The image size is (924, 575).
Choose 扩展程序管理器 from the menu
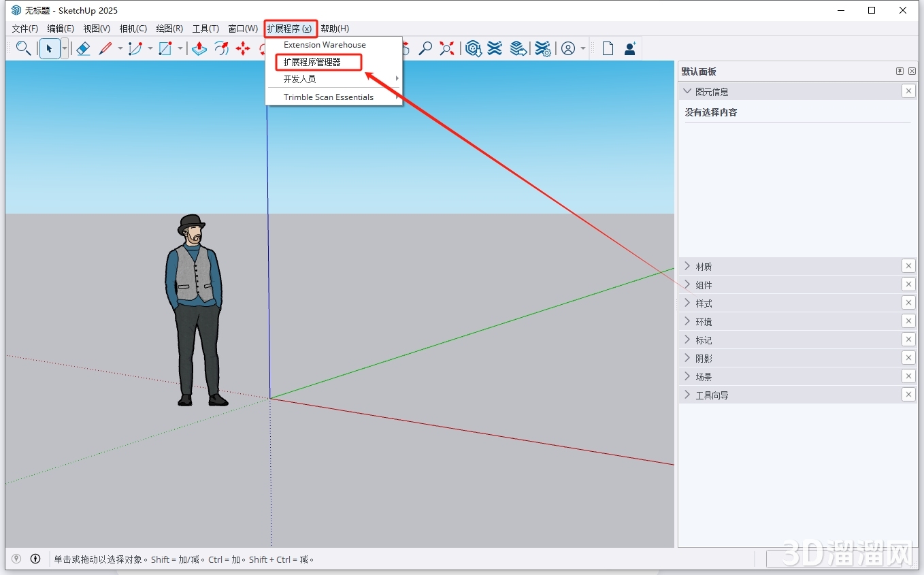point(318,61)
